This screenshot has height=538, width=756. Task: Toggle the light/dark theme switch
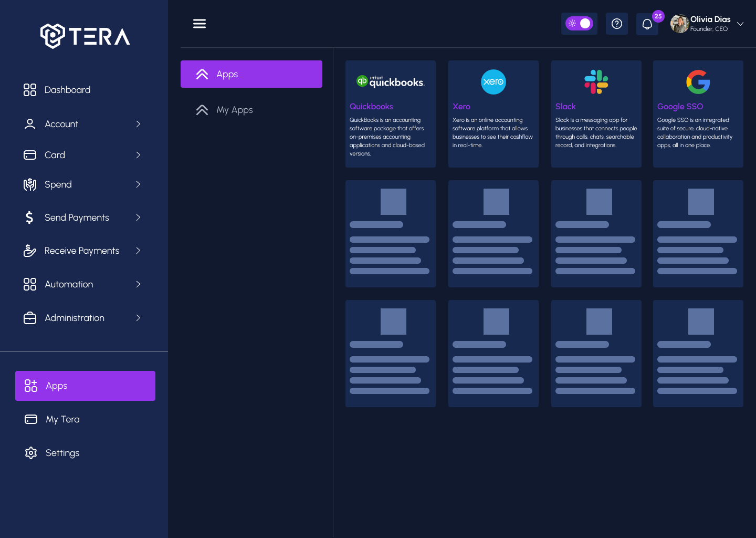[x=579, y=24]
